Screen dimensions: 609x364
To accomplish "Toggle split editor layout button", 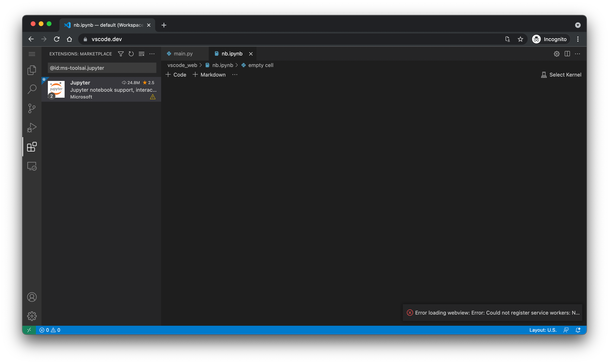I will [567, 54].
